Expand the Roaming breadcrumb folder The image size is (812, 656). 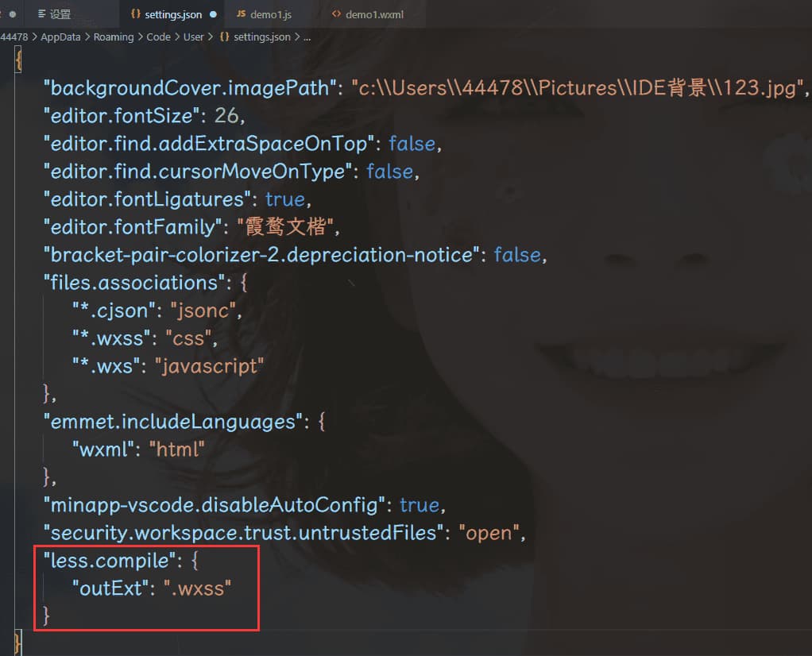113,37
